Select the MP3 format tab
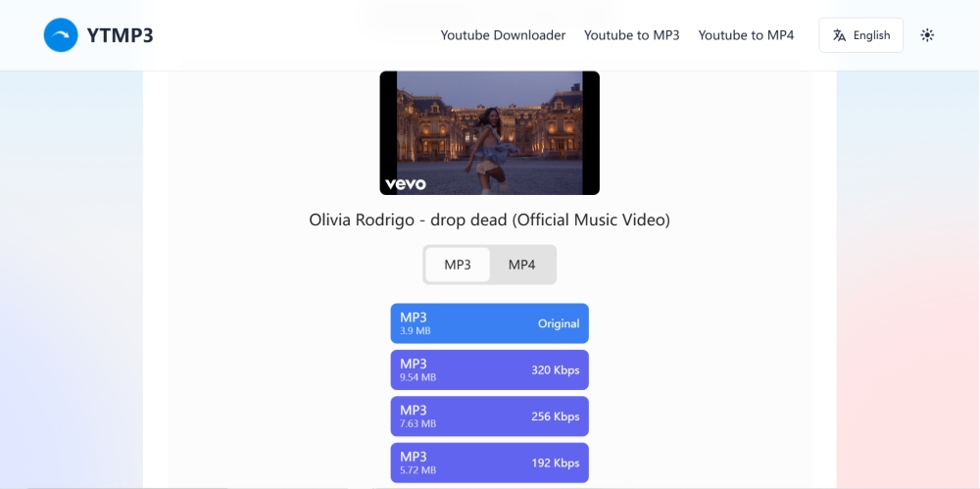The image size is (980, 489). tap(458, 265)
